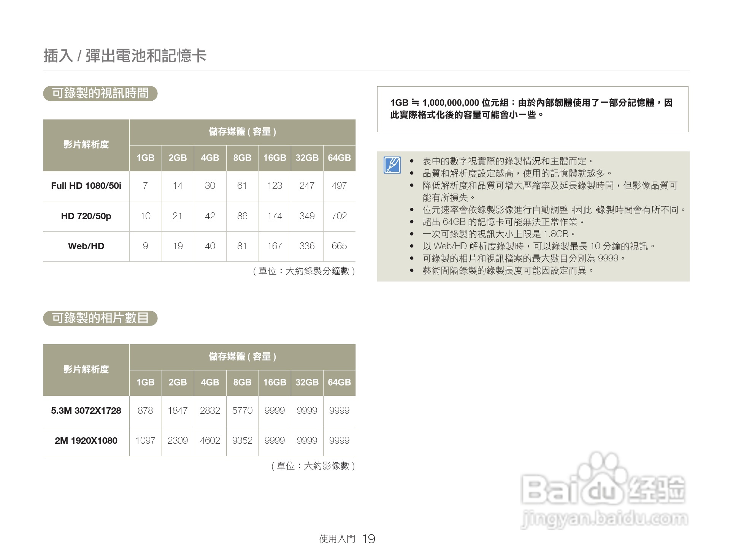Click the note pen icon beside the bullet list
733x560 pixels.
(392, 164)
